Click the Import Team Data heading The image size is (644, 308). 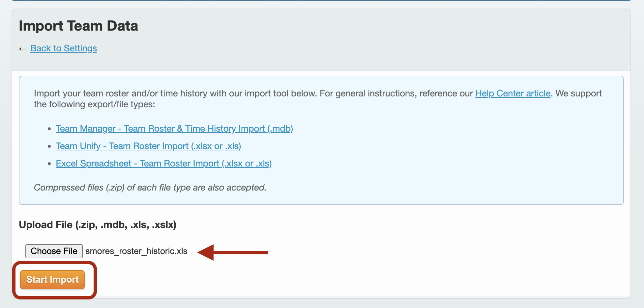click(x=78, y=26)
